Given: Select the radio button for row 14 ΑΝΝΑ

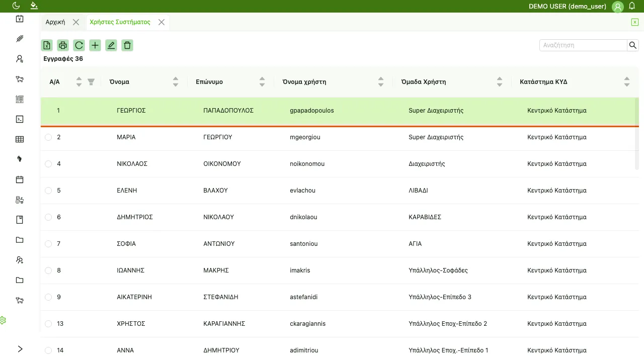Looking at the screenshot, I should [x=48, y=350].
